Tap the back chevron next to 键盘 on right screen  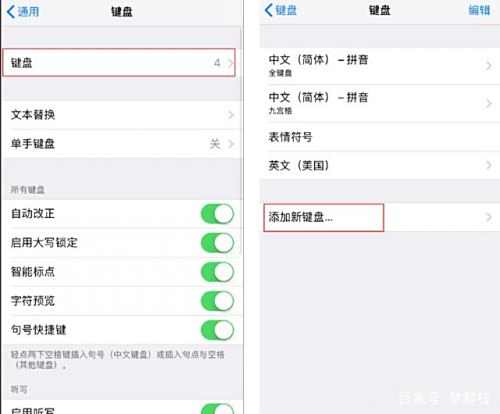coord(269,10)
